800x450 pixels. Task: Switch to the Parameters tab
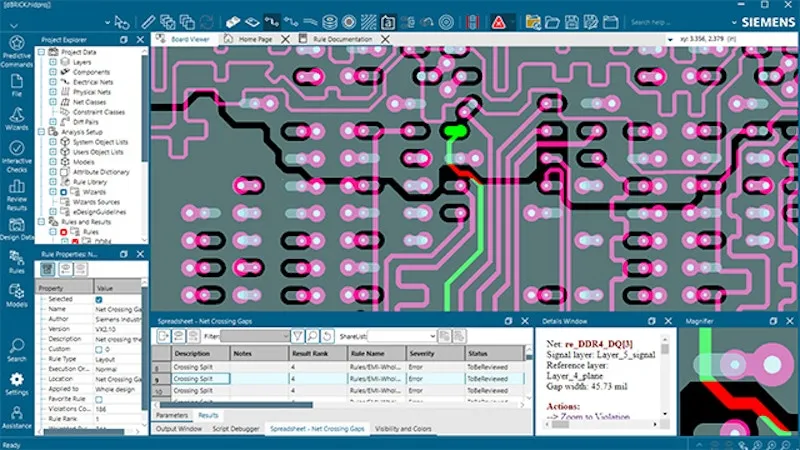tap(172, 415)
